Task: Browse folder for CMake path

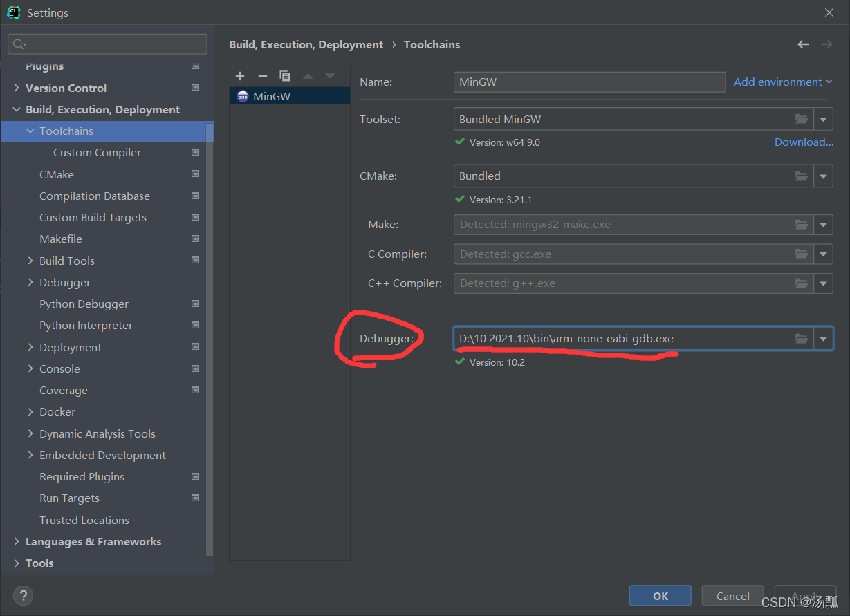Action: click(x=802, y=176)
